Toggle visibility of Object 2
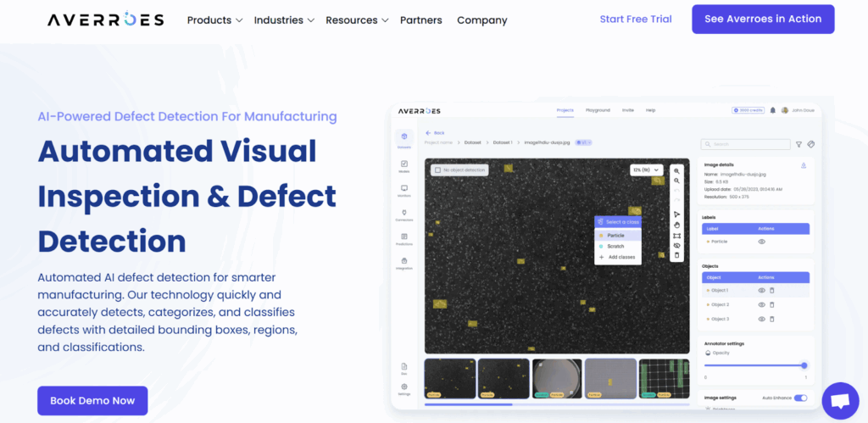This screenshot has width=868, height=423. [762, 304]
